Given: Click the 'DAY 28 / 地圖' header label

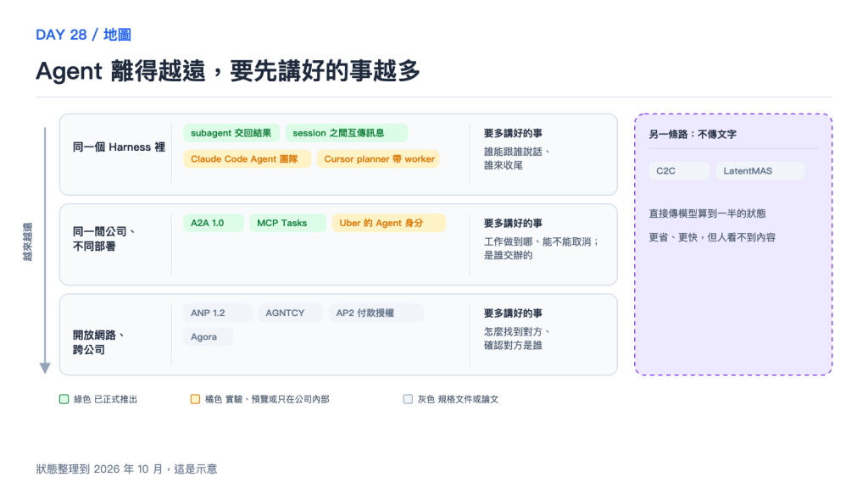Looking at the screenshot, I should click(x=83, y=35).
